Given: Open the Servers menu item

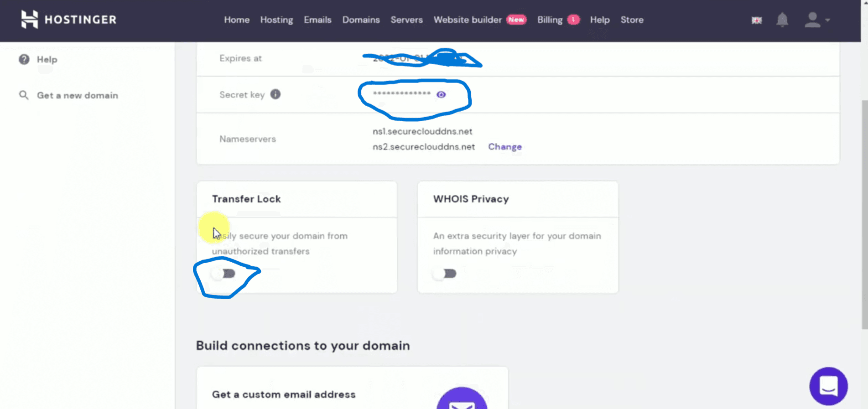Looking at the screenshot, I should pyautogui.click(x=406, y=20).
